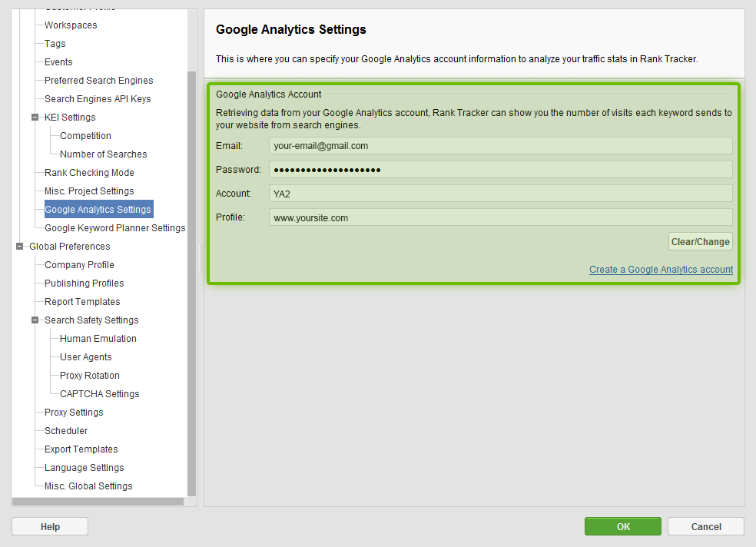Open Rank Checking Mode
756x547 pixels.
(x=89, y=173)
